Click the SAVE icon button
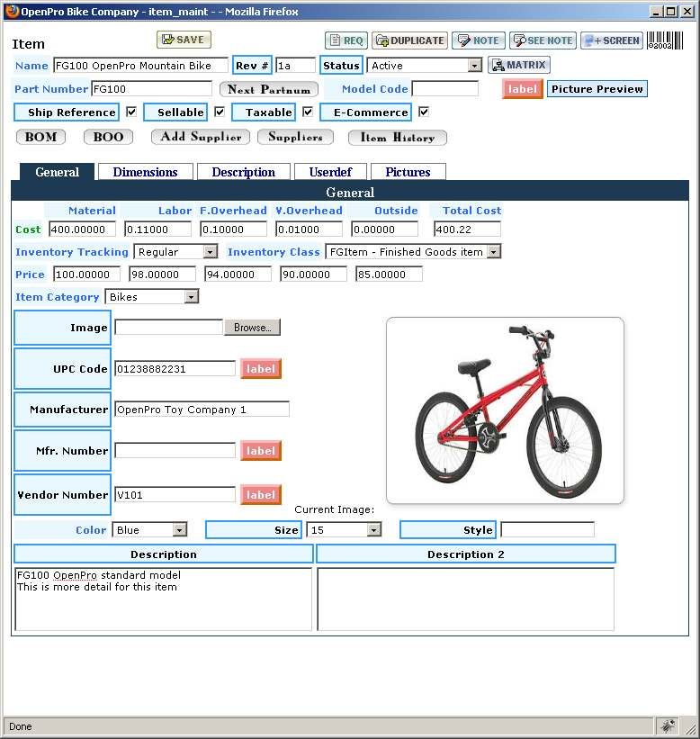The width and height of the screenshot is (700, 739). tap(184, 40)
